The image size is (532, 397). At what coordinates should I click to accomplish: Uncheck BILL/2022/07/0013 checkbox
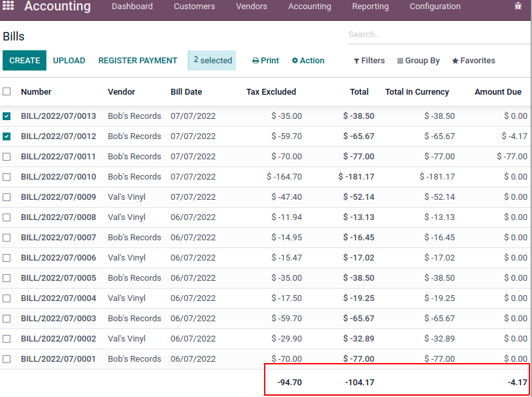[x=7, y=116]
